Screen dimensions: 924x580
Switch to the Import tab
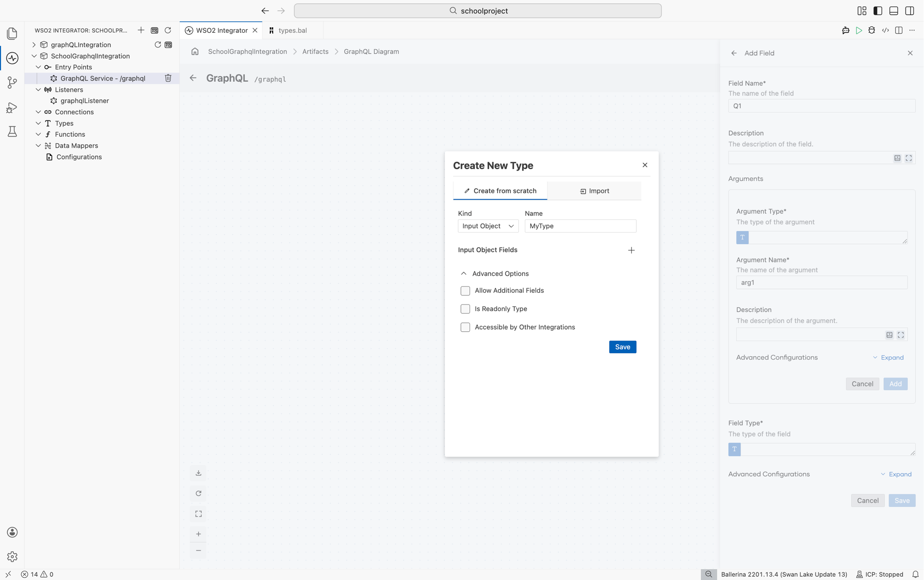pyautogui.click(x=594, y=191)
